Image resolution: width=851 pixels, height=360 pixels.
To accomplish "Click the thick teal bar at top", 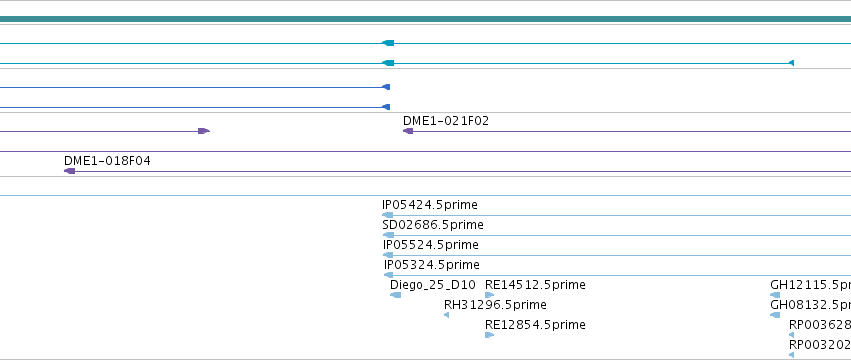I will 426,19.
